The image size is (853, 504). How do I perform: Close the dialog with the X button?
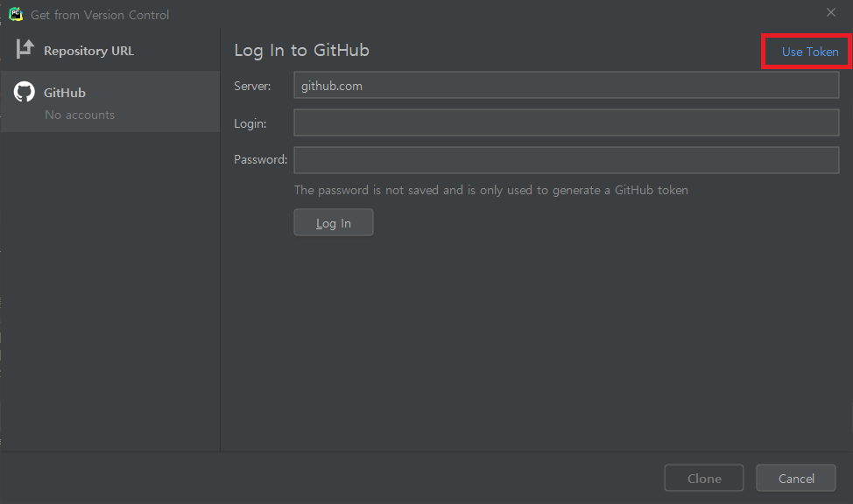click(831, 12)
